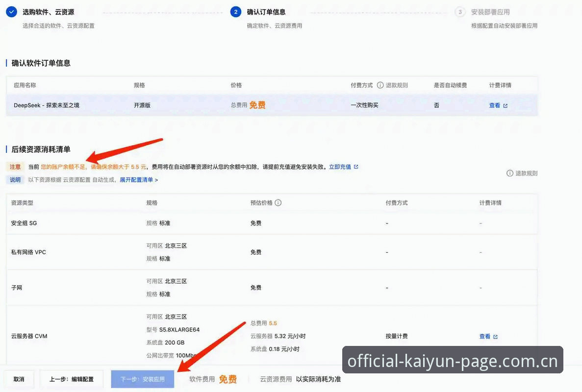Click 按量计费 payment method cell
Screen dimensions: 582x392
(396, 336)
